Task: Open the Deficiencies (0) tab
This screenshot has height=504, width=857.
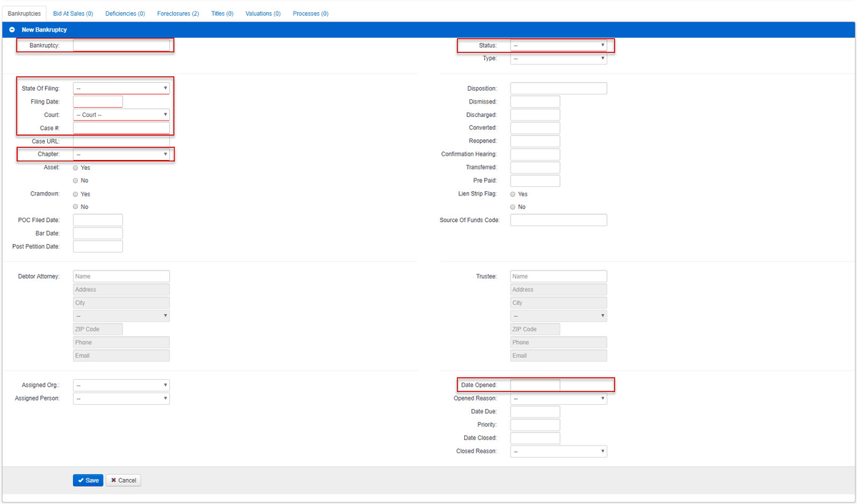Action: tap(125, 14)
